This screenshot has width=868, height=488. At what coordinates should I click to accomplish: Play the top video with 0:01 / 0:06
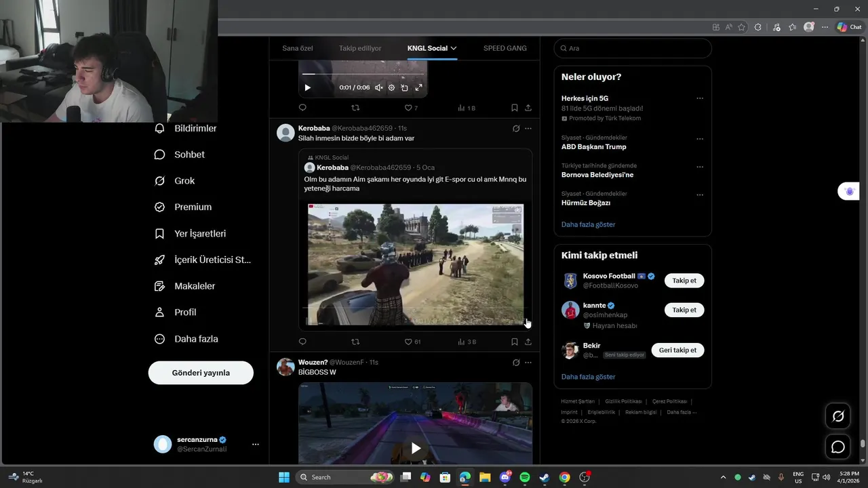pyautogui.click(x=307, y=87)
